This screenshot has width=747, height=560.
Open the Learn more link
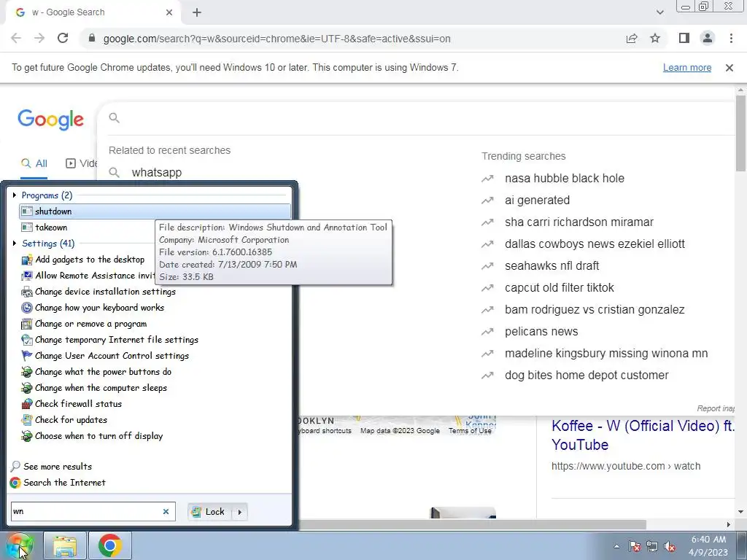[687, 68]
